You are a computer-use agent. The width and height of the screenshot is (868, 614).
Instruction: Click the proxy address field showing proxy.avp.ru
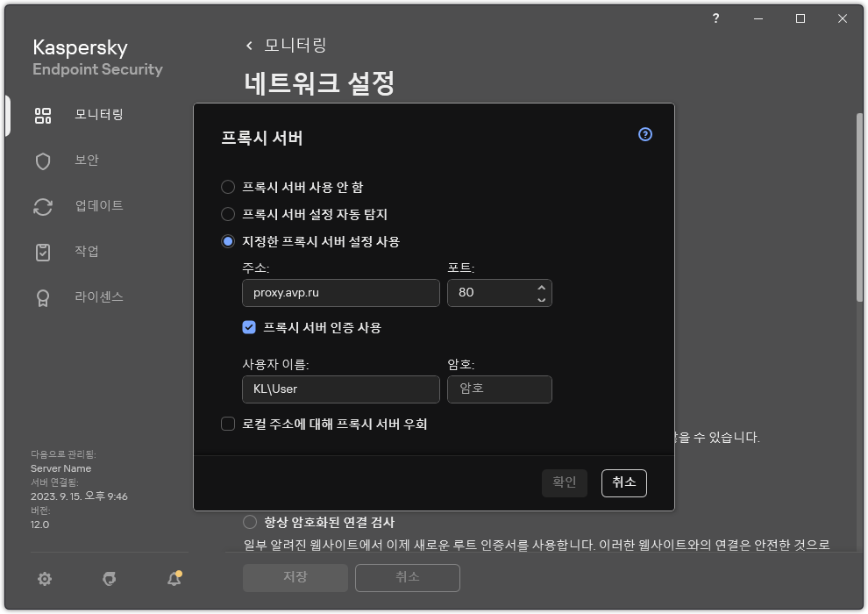[x=340, y=292]
